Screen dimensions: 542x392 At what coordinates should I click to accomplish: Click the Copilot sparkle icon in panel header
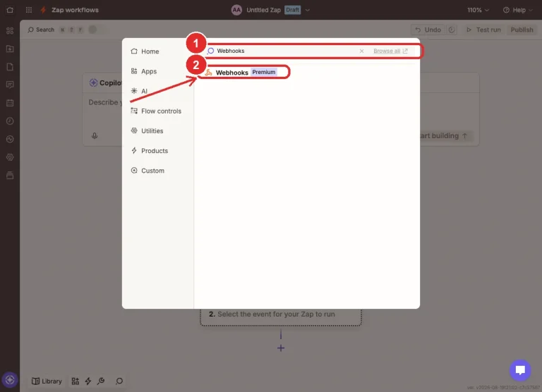pyautogui.click(x=93, y=83)
